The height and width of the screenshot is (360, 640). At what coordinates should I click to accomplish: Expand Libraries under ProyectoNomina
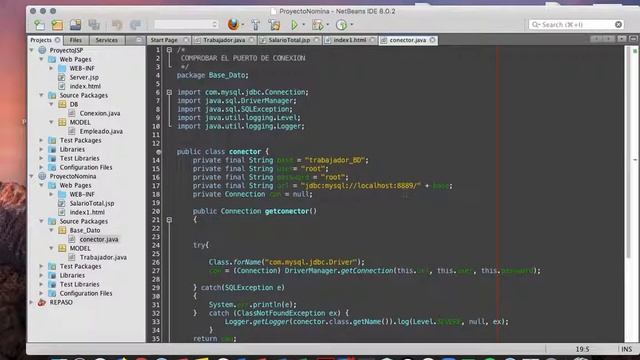click(x=42, y=275)
